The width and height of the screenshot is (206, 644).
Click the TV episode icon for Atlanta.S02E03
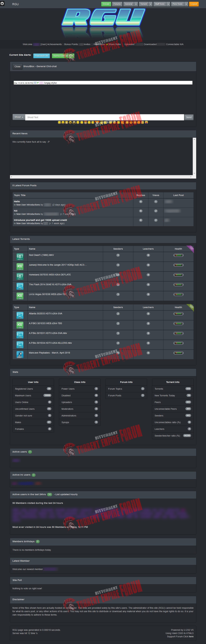point(20,315)
